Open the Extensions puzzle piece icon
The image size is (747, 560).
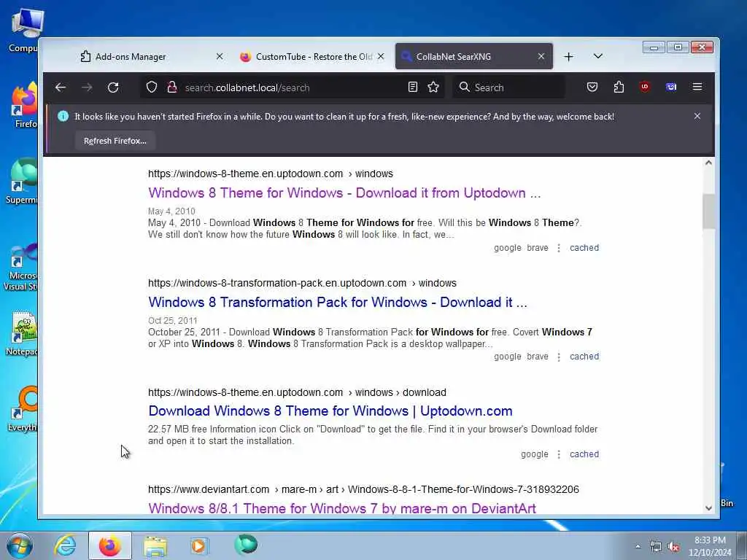(619, 87)
